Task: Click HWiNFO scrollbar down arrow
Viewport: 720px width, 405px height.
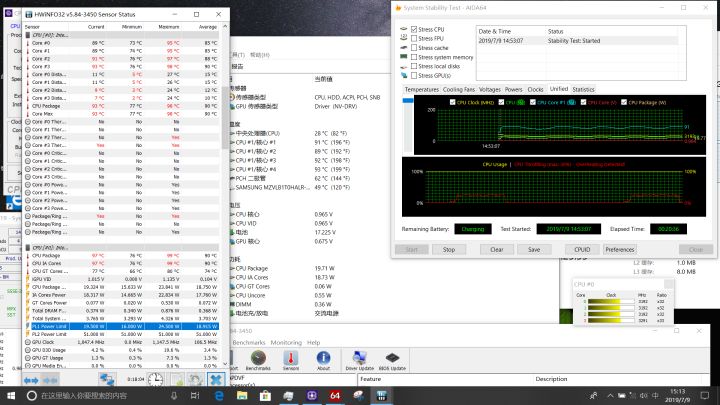Action: click(x=225, y=364)
